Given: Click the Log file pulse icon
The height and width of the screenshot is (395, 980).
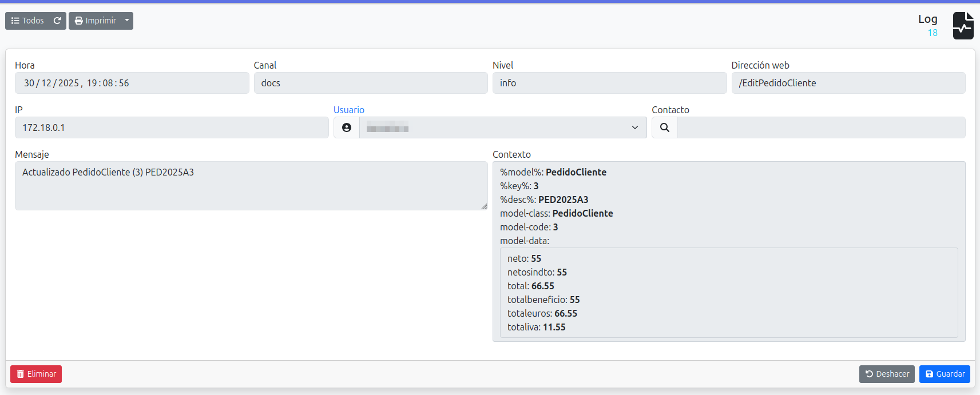Looking at the screenshot, I should (x=963, y=26).
